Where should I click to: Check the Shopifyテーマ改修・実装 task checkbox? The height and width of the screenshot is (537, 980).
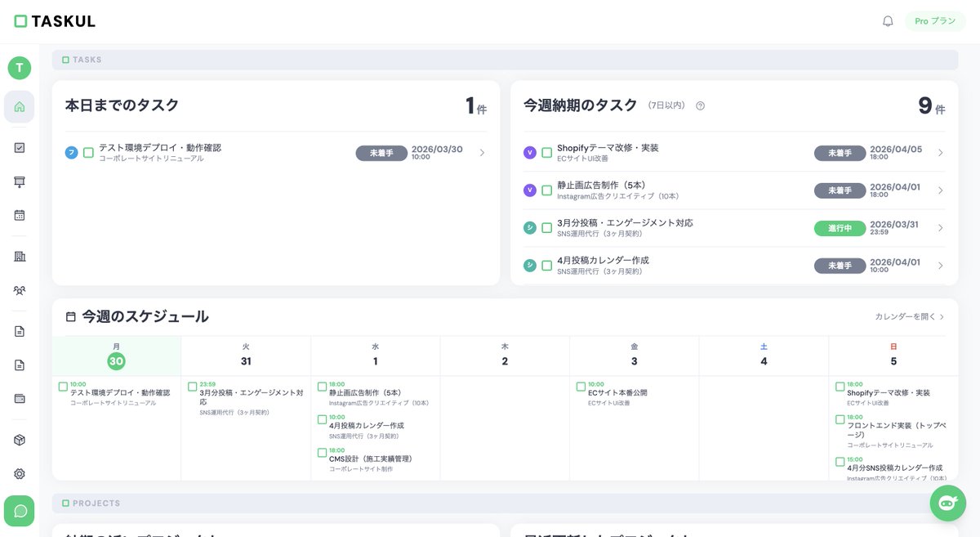click(546, 152)
